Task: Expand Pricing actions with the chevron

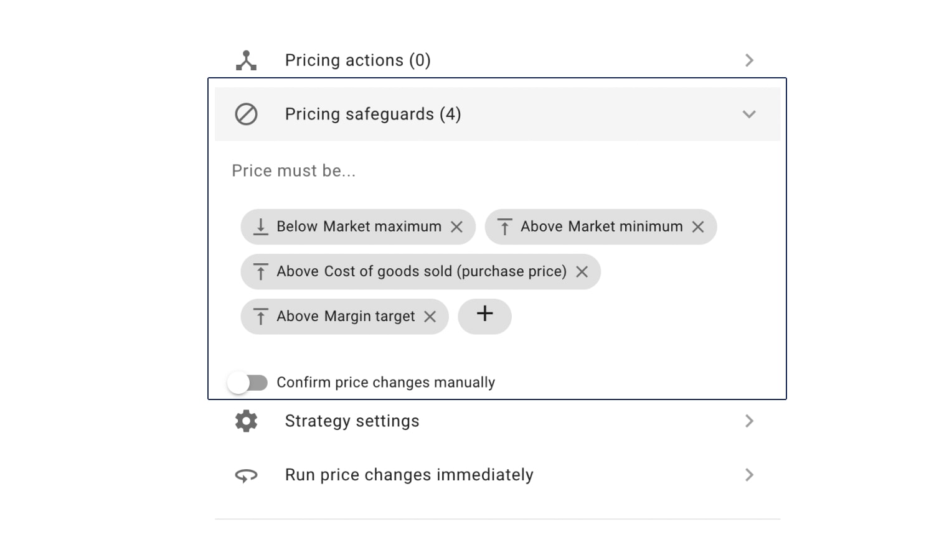Action: [x=749, y=60]
